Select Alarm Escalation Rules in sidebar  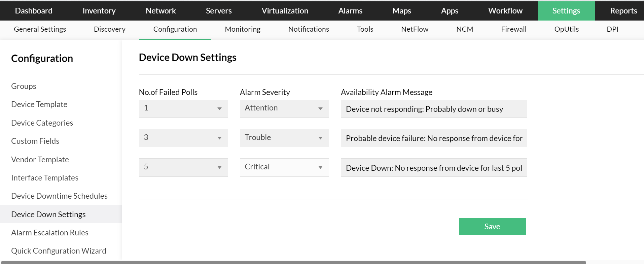(x=50, y=233)
